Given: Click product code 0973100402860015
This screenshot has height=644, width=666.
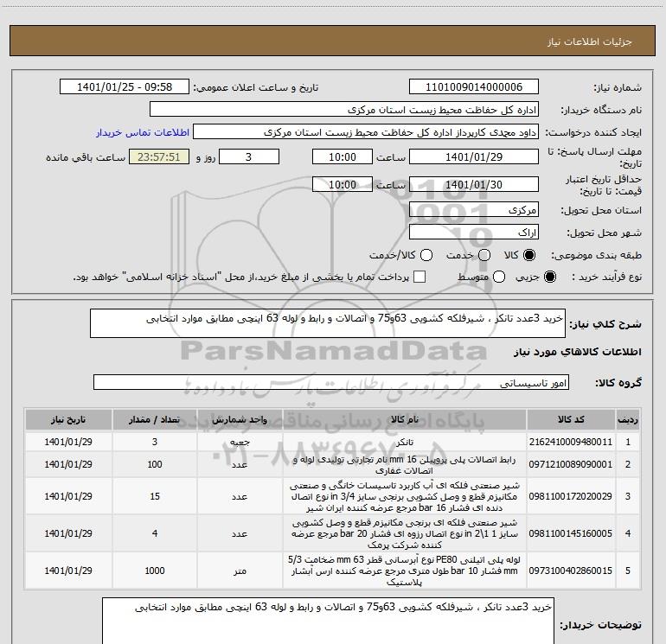Looking at the screenshot, I should click(571, 571).
